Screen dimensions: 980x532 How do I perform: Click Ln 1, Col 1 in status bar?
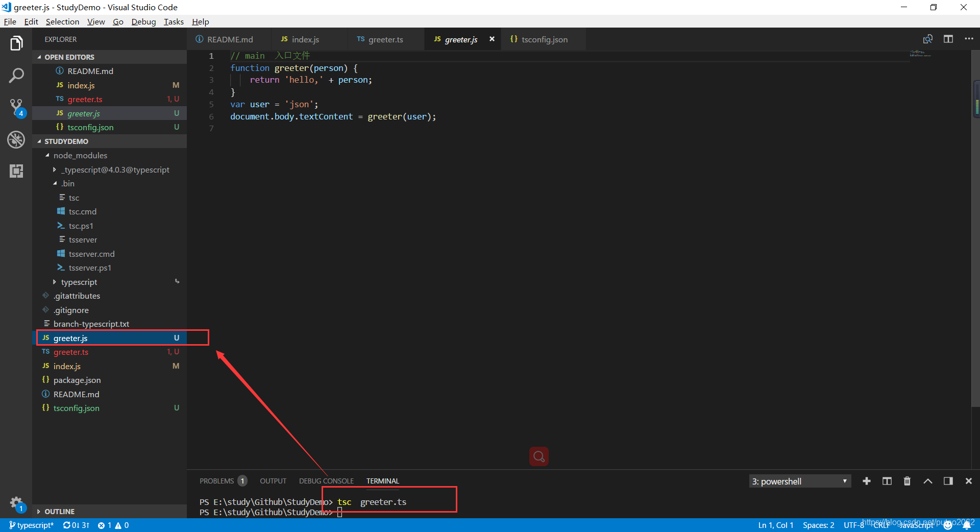coord(776,525)
